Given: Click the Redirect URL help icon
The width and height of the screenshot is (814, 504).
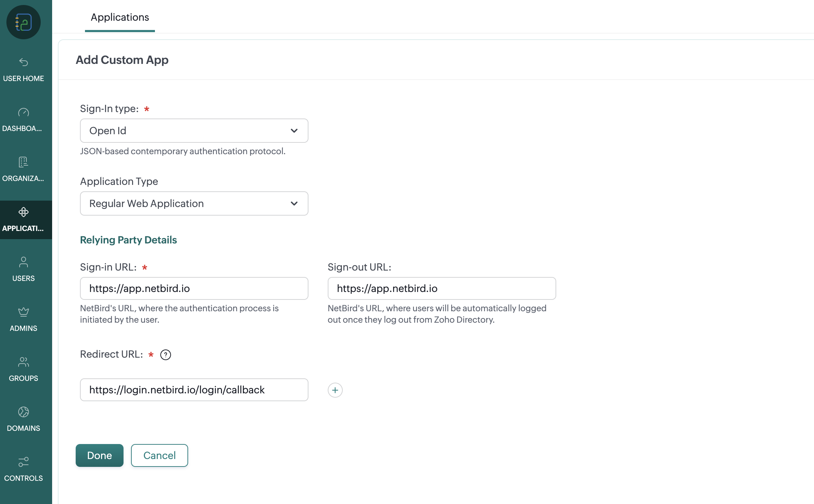Looking at the screenshot, I should (x=166, y=355).
